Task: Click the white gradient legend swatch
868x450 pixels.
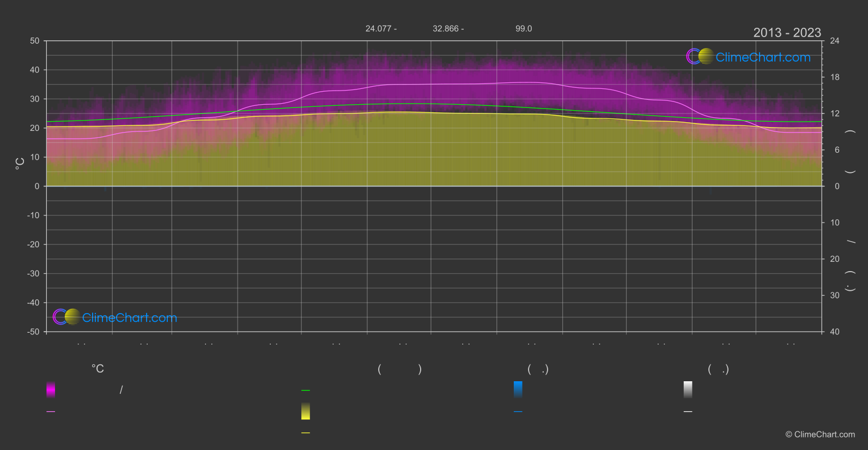Action: coord(688,389)
